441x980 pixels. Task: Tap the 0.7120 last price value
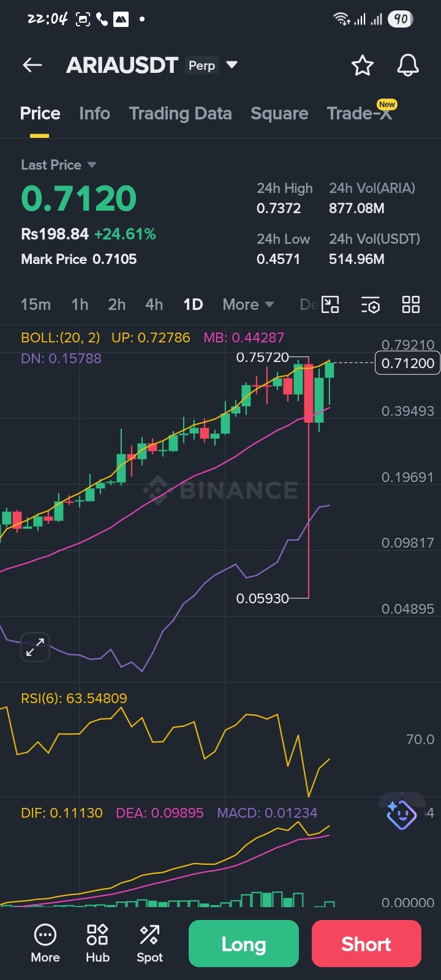tap(79, 198)
